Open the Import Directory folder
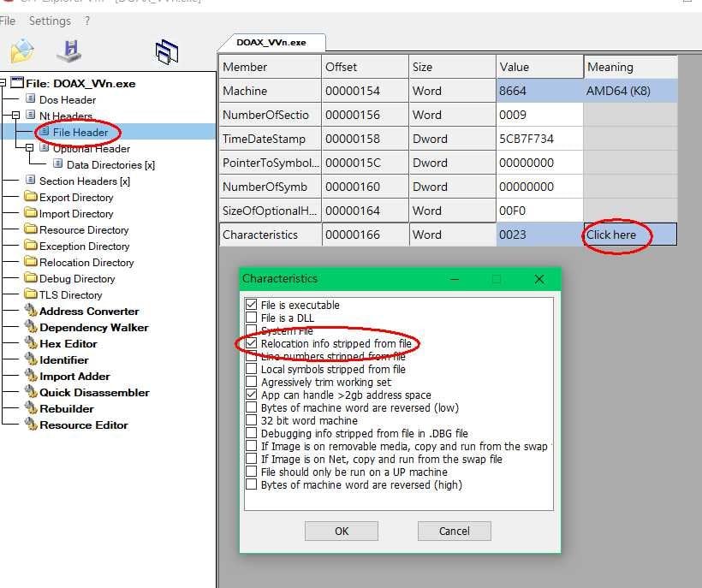 [x=76, y=214]
